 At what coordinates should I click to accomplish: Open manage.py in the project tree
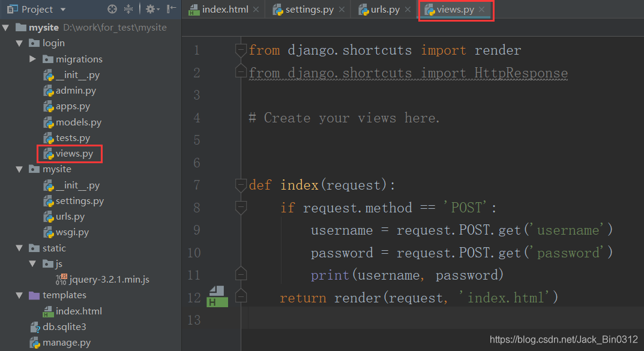[67, 343]
